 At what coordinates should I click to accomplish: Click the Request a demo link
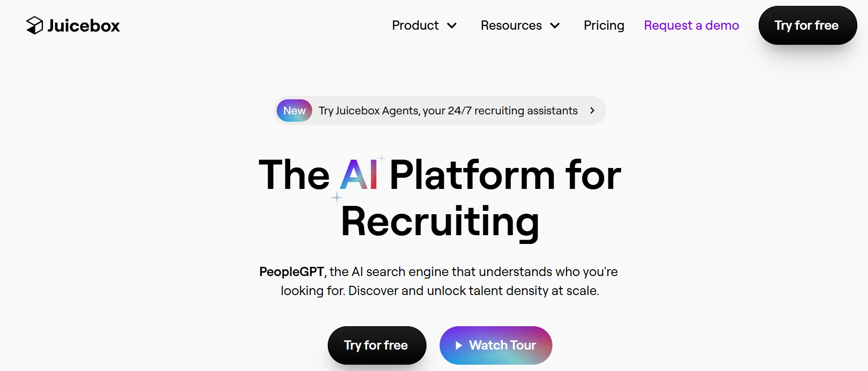(691, 25)
